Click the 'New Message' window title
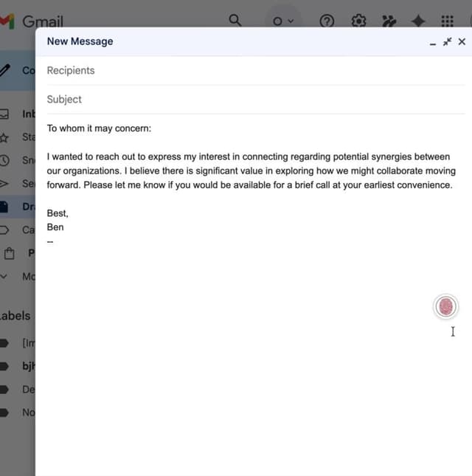This screenshot has width=472, height=476. (x=80, y=41)
